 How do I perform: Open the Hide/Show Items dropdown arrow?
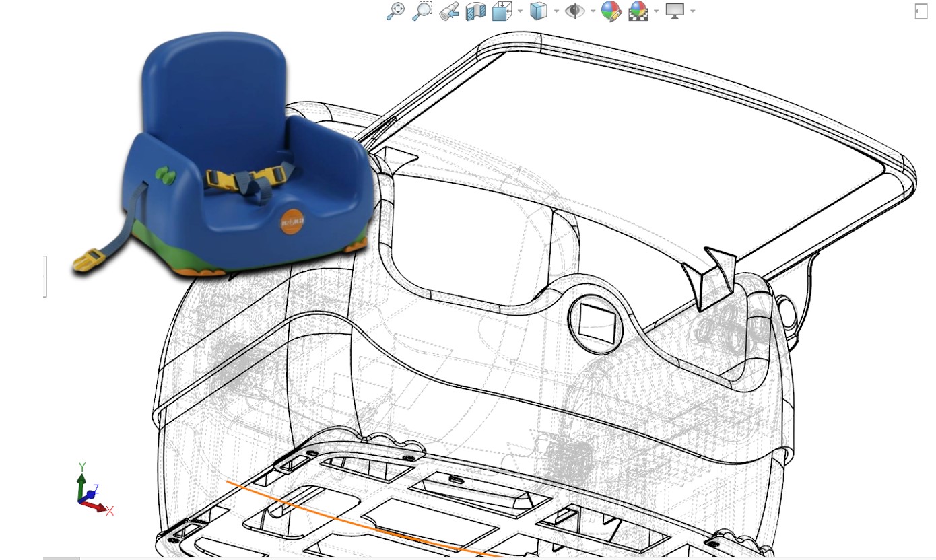593,11
